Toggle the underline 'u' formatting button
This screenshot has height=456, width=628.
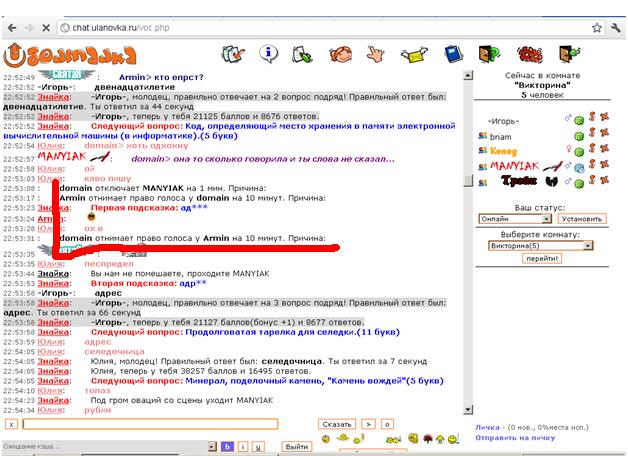(258, 446)
